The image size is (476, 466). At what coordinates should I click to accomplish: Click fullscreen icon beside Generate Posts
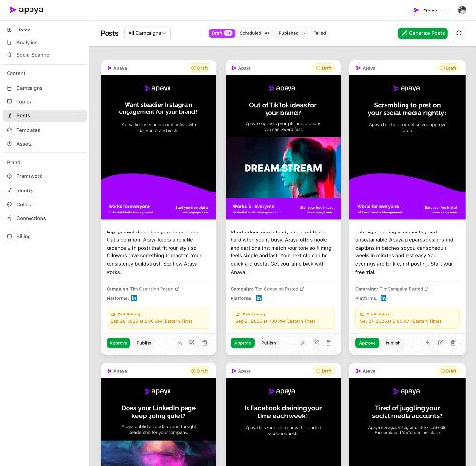(459, 33)
